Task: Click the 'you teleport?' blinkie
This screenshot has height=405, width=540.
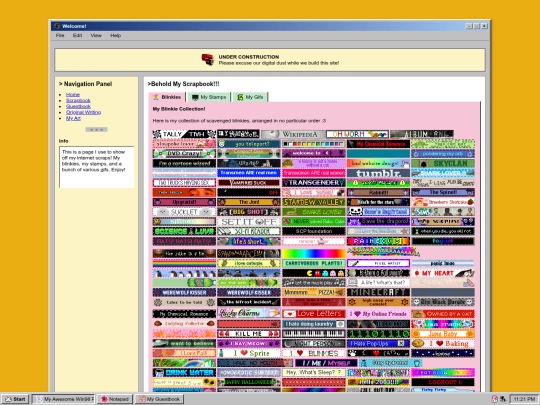Action: point(249,144)
